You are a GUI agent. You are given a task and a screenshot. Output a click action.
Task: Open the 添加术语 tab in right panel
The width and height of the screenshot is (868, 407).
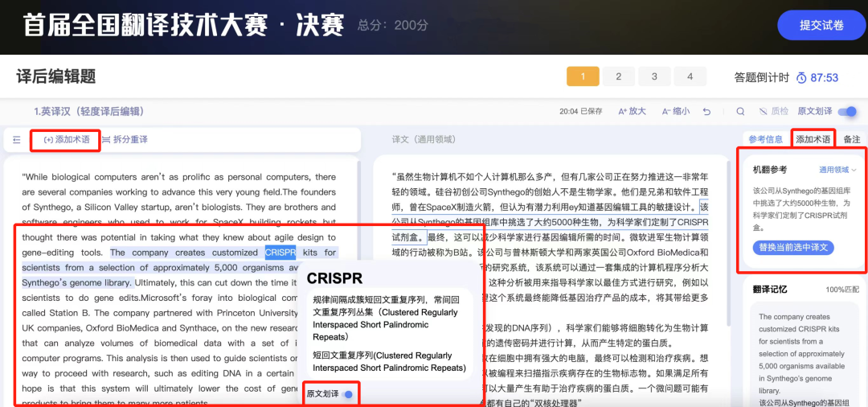click(813, 139)
